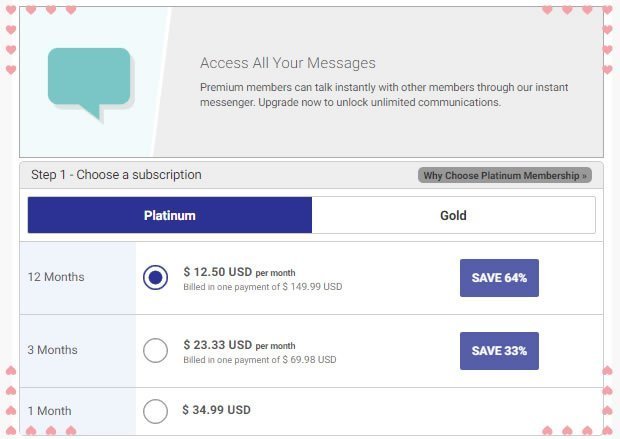The height and width of the screenshot is (439, 620).
Task: Click the 1 Month label
Action: point(49,411)
